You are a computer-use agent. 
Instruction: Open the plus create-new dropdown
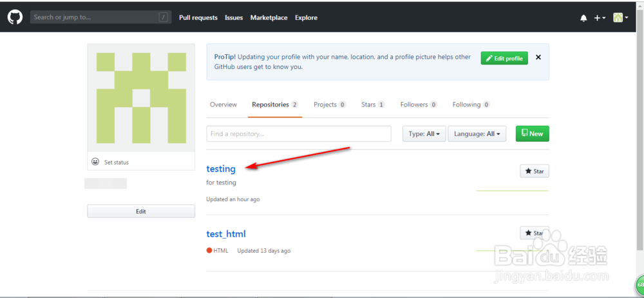(600, 17)
